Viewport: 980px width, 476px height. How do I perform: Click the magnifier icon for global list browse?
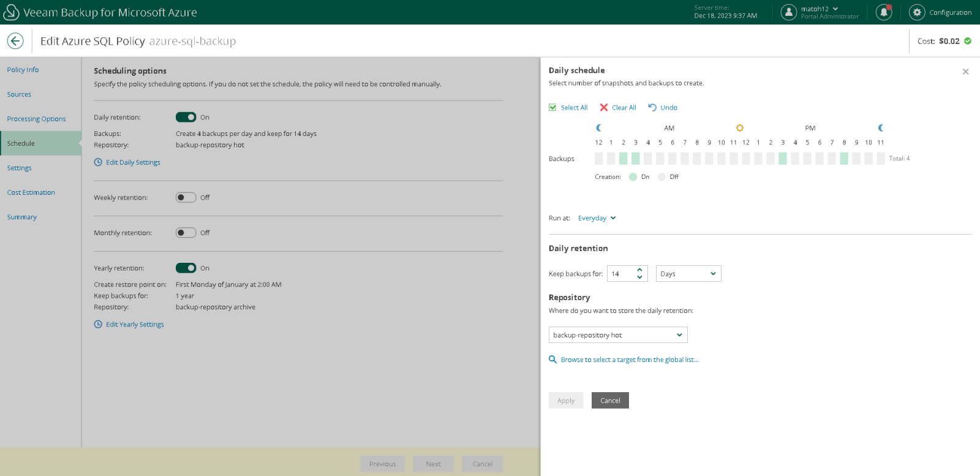[552, 360]
